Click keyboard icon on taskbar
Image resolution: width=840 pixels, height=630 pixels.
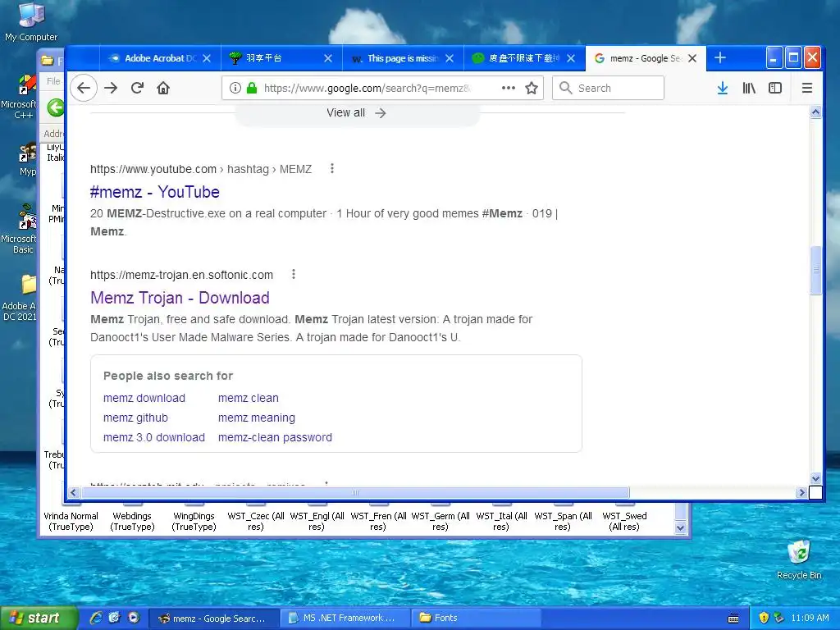point(733,619)
